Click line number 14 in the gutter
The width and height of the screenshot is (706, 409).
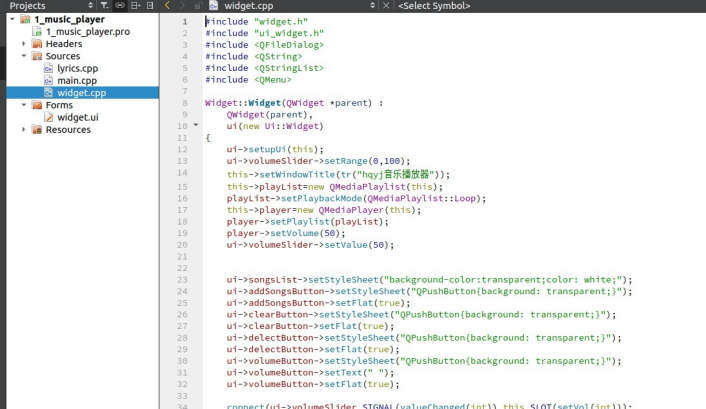pos(182,173)
